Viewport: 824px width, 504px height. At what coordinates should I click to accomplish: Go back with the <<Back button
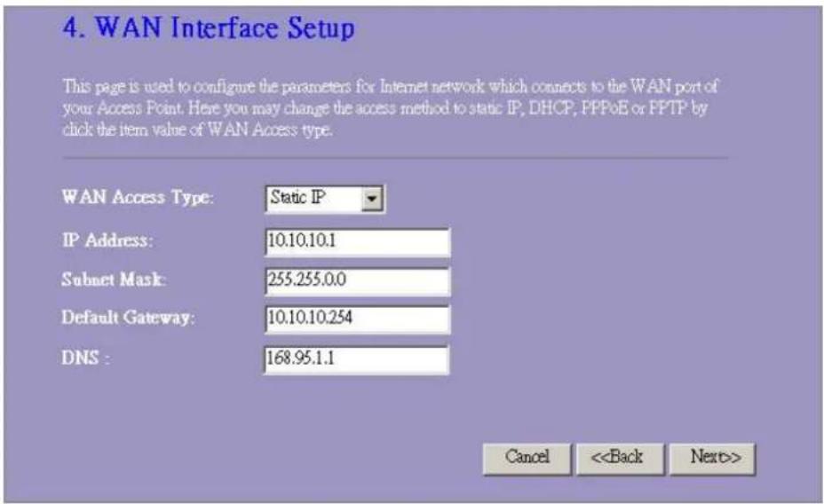pyautogui.click(x=620, y=459)
